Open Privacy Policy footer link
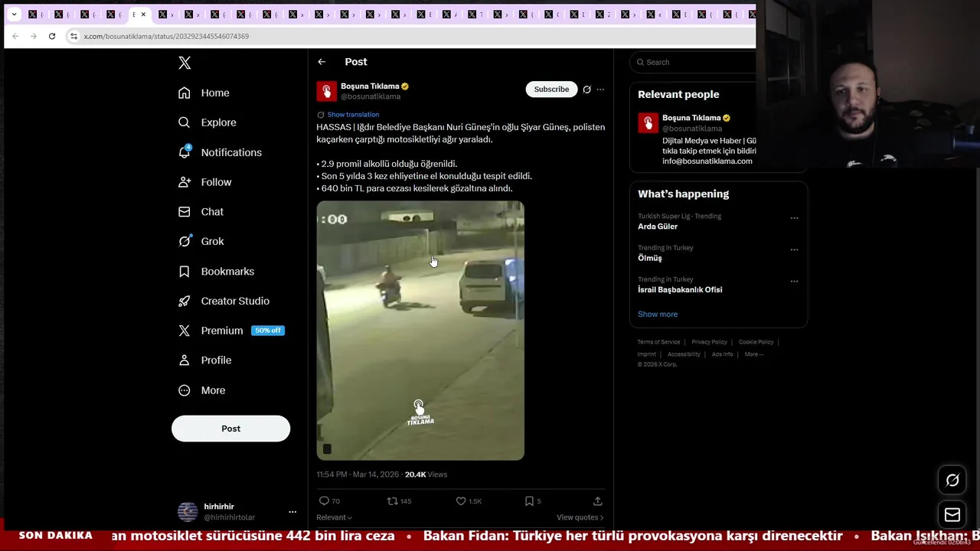This screenshot has height=551, width=980. point(709,342)
